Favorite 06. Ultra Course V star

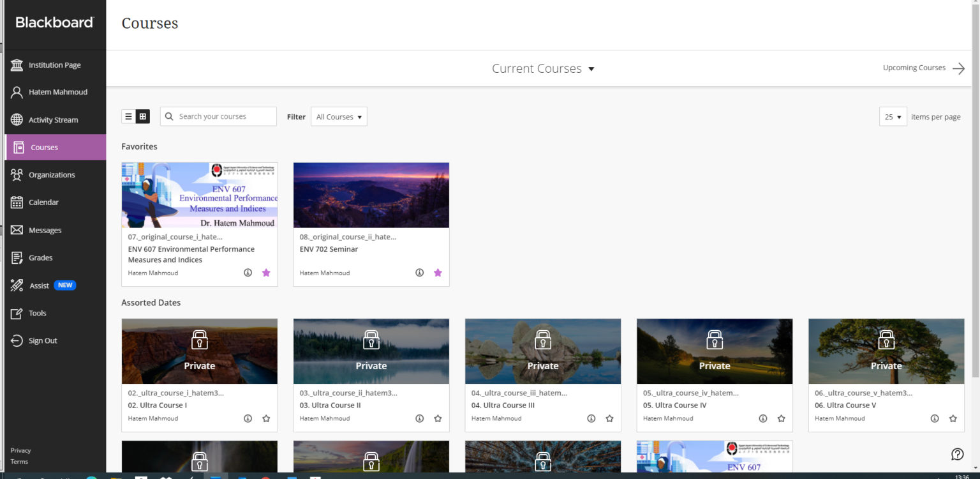[953, 419]
